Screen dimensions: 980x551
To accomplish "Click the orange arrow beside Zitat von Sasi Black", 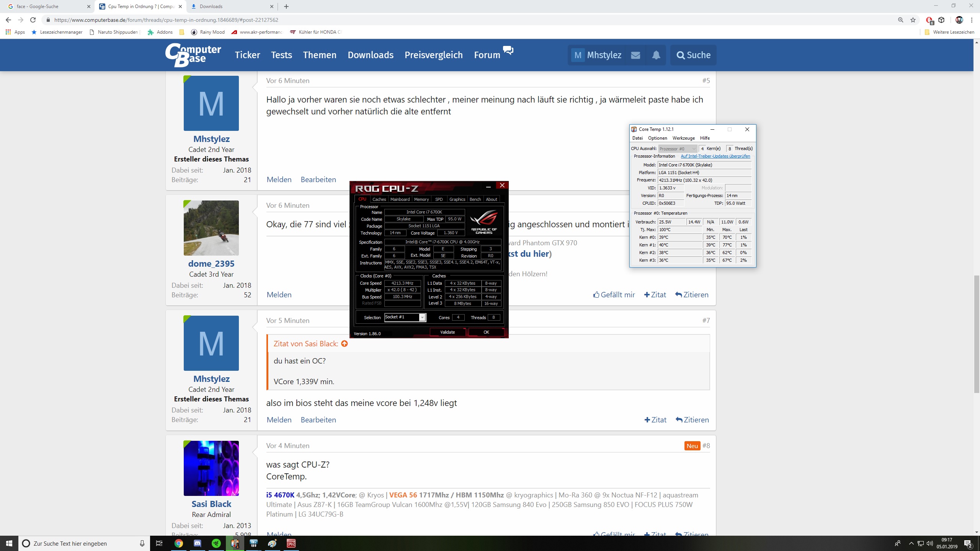I will [x=345, y=344].
